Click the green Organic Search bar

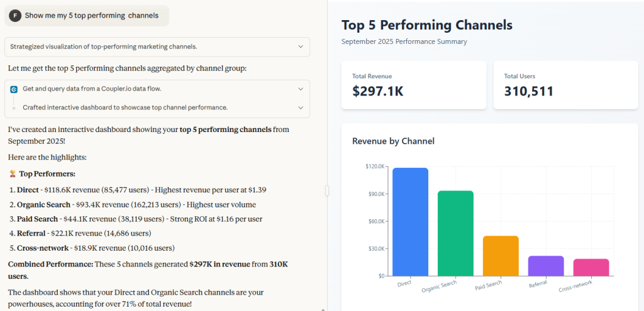[455, 234]
